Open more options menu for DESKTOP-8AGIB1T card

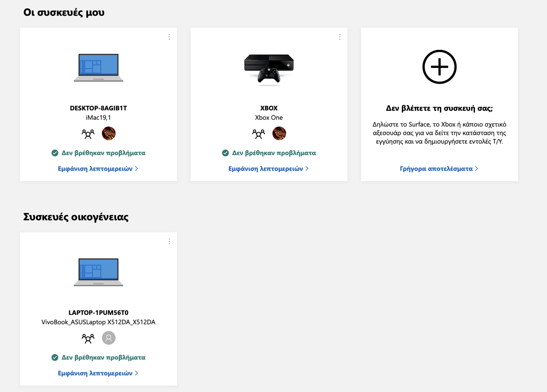tap(169, 37)
